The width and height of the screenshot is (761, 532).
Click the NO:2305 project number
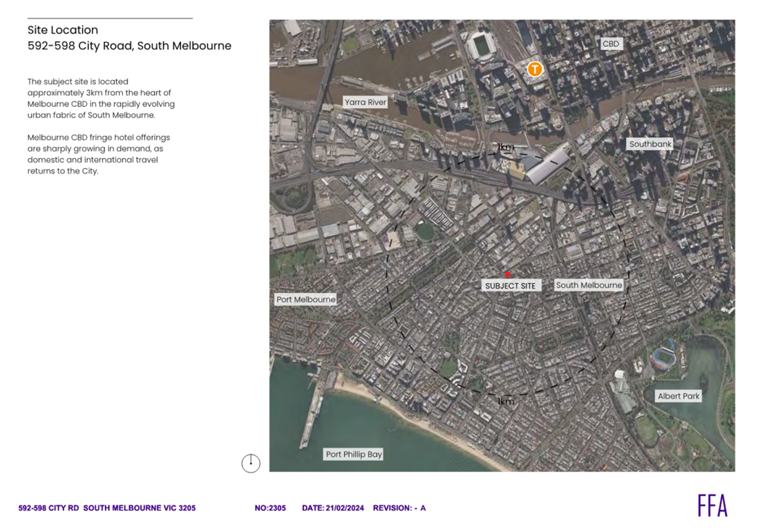coord(270,508)
